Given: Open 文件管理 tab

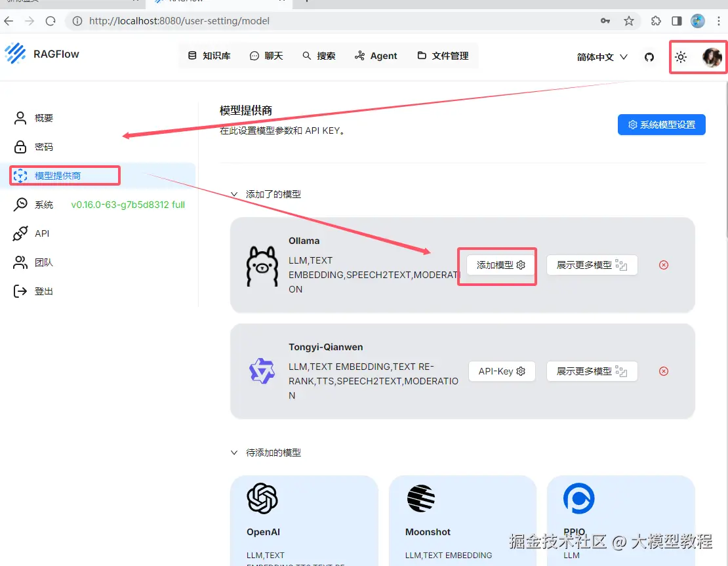Looking at the screenshot, I should tap(443, 56).
